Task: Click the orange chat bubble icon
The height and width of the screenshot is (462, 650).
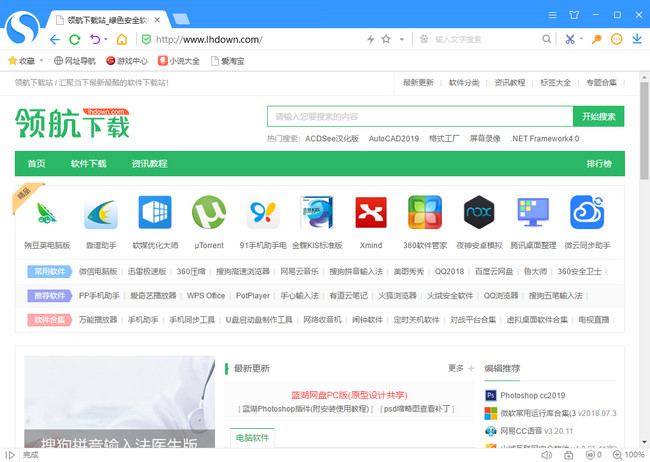Action: (x=617, y=39)
